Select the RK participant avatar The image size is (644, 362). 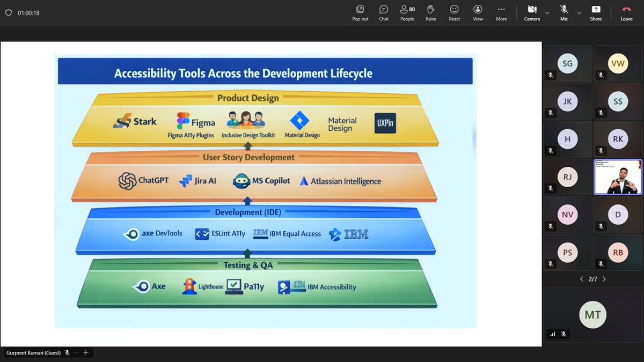618,139
